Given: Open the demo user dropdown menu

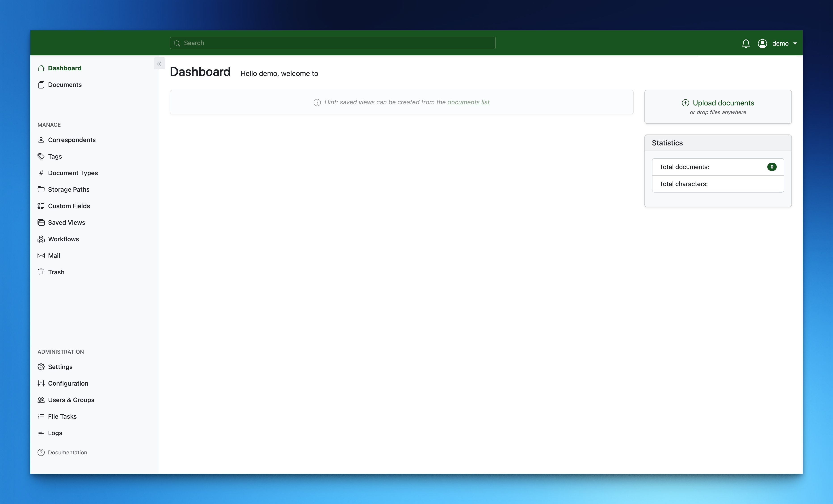Looking at the screenshot, I should tap(781, 43).
